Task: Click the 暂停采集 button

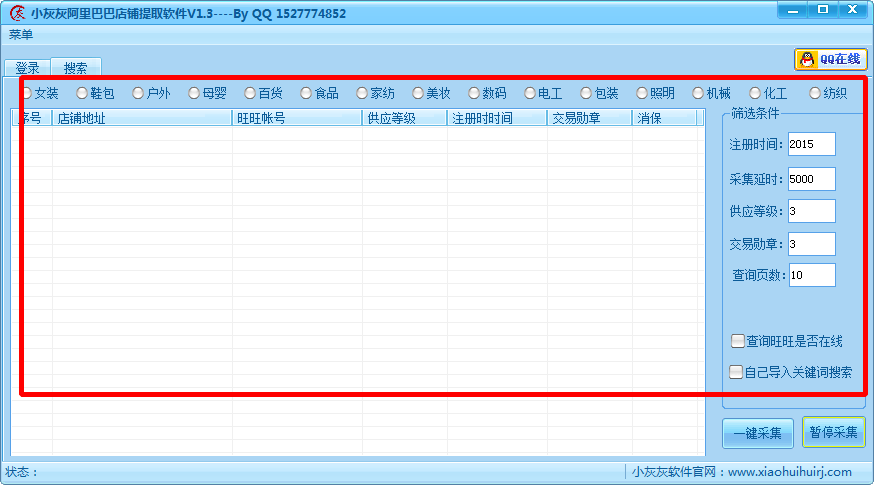Action: click(833, 432)
